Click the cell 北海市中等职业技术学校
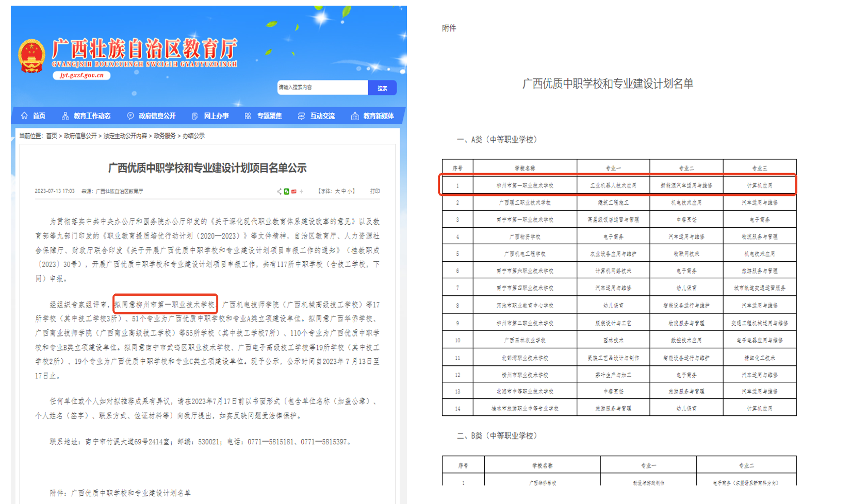Image resolution: width=851 pixels, height=504 pixels. tap(525, 392)
